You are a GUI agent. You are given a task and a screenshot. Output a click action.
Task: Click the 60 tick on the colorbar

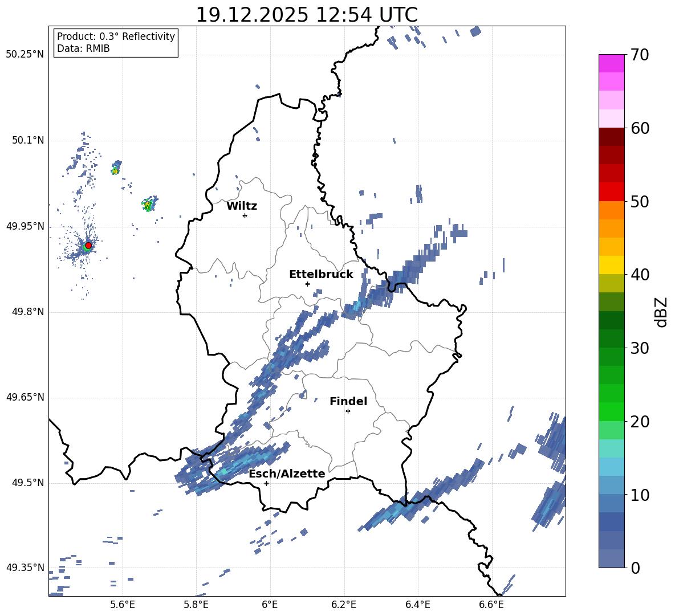point(640,128)
